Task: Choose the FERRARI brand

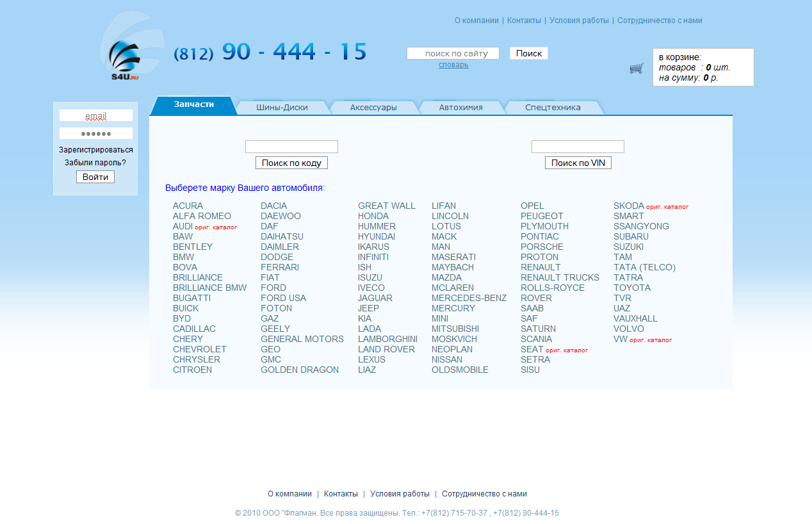Action: [280, 267]
